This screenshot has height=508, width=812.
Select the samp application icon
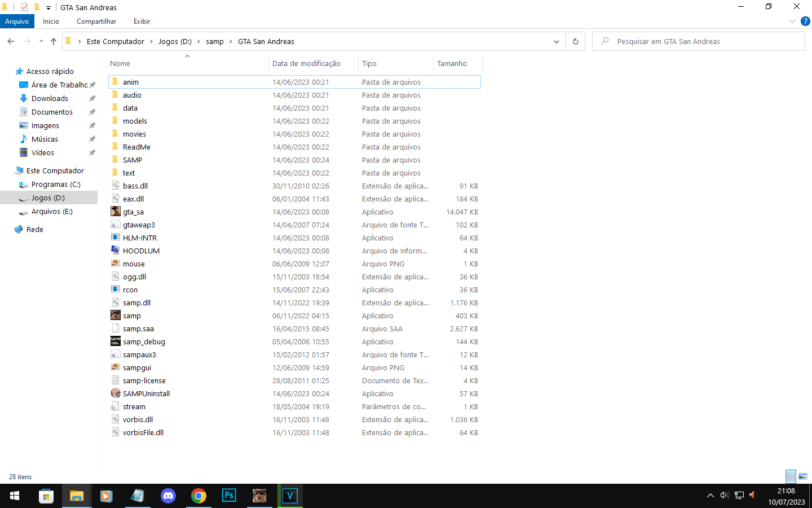click(x=116, y=316)
